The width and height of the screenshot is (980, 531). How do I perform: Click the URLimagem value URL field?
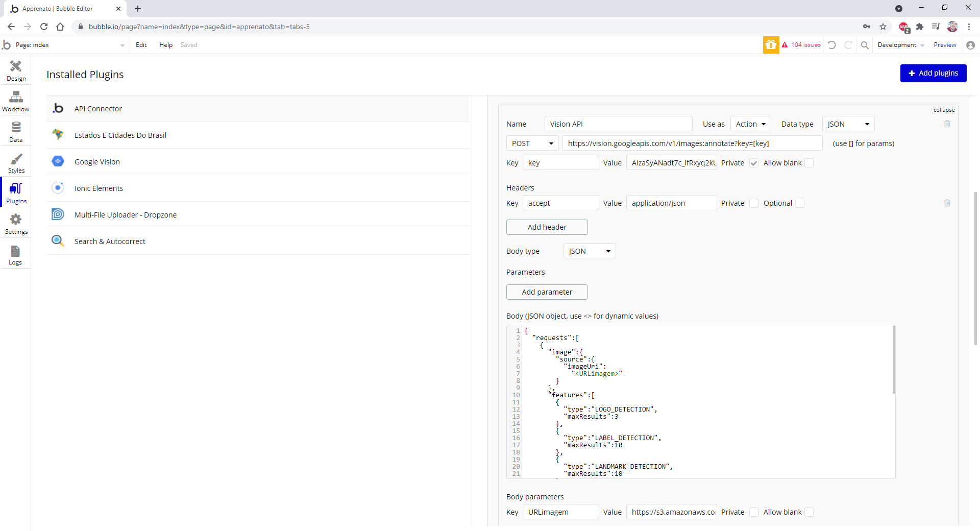click(672, 512)
